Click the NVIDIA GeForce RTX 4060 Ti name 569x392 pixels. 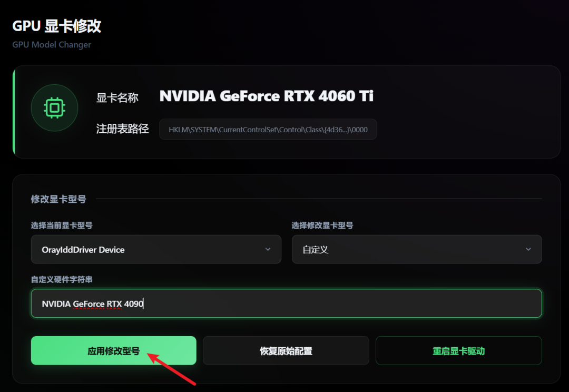coord(267,96)
